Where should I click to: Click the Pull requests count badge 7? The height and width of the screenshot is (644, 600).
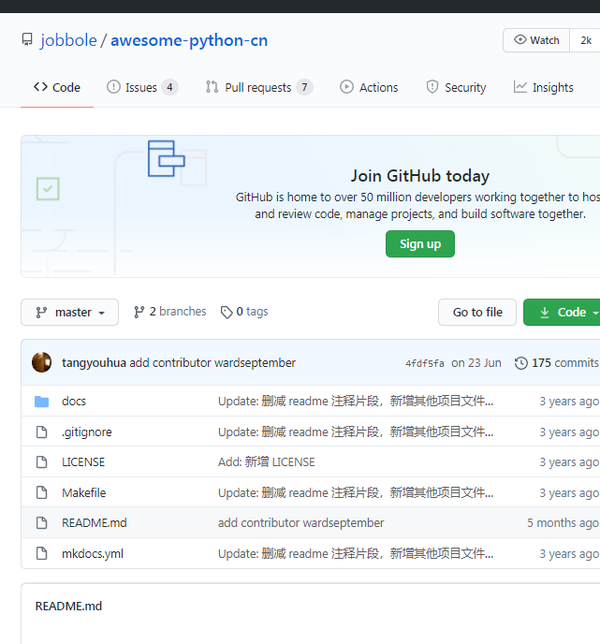tap(304, 87)
